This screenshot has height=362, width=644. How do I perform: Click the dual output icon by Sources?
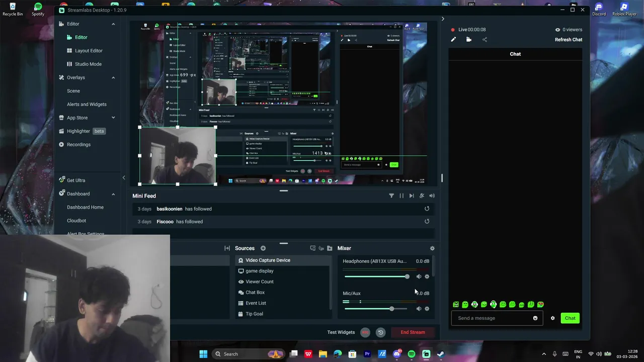[312, 248]
